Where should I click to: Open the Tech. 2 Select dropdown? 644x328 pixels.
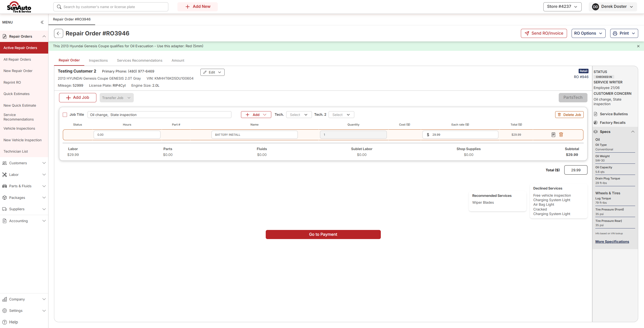pos(341,115)
